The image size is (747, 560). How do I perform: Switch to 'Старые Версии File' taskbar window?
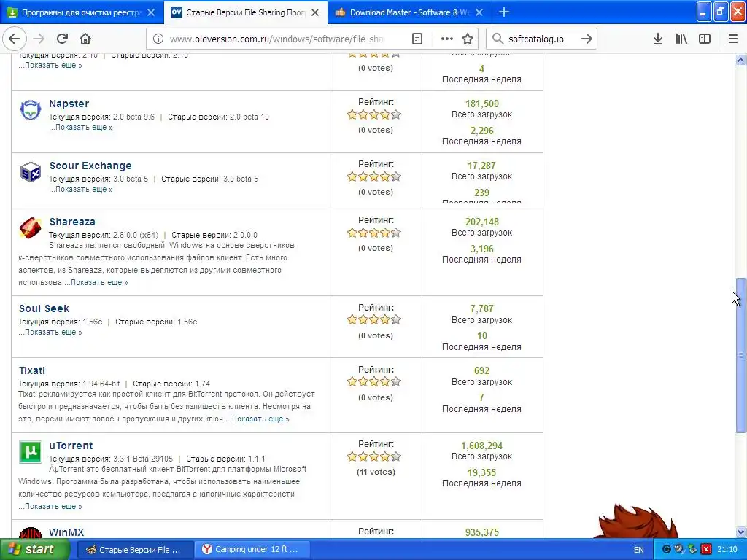pos(135,550)
